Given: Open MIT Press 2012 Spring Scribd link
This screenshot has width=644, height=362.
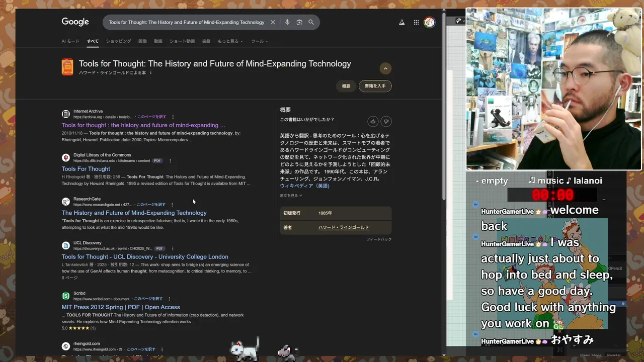Looking at the screenshot, I should 121,307.
